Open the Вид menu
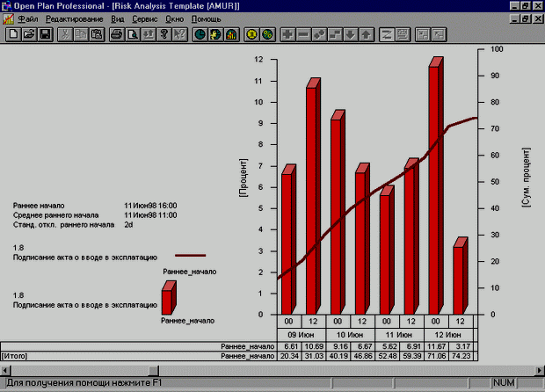The height and width of the screenshot is (392, 545). pos(118,19)
